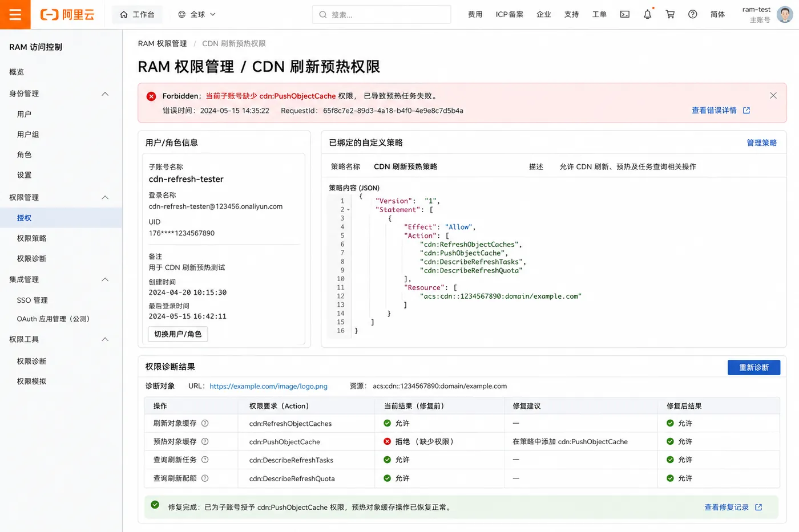Viewport: 799px width, 532px height.
Task: Open the example.com logo.png URL link
Action: (268, 386)
